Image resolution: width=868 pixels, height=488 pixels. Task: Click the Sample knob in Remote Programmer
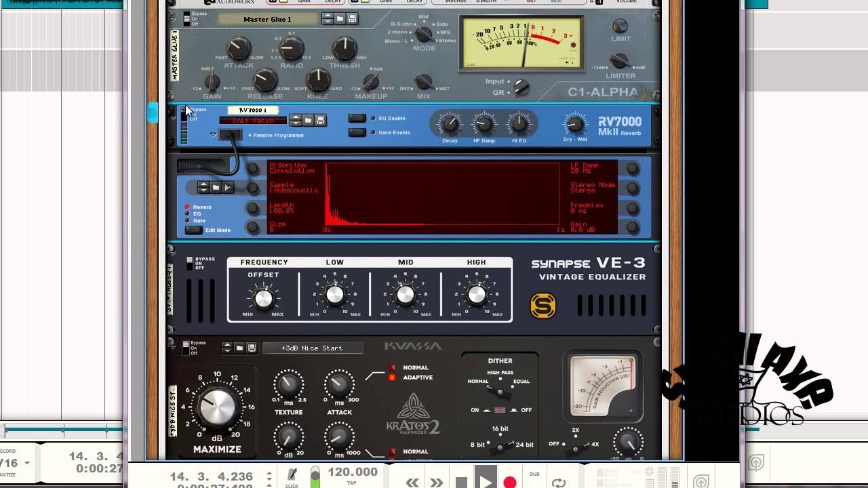253,188
